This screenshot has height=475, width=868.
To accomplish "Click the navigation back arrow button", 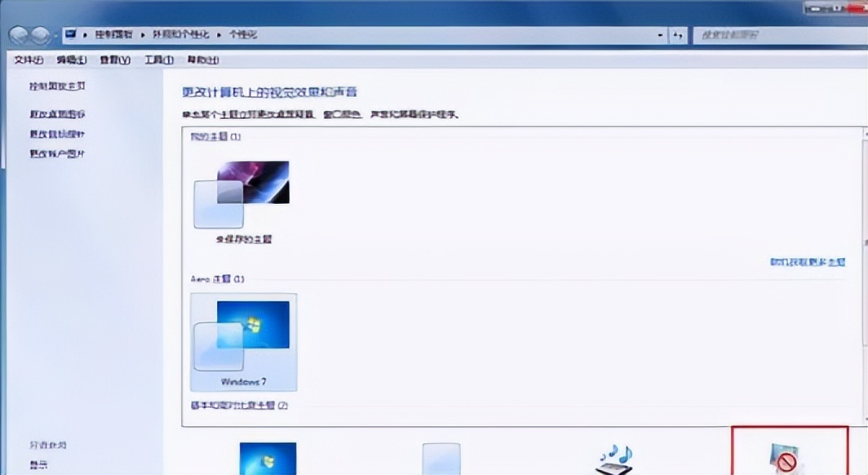I will (16, 34).
